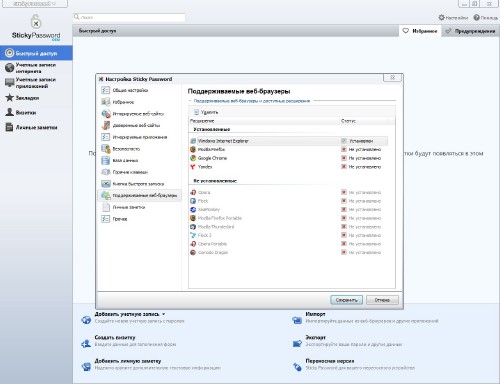Click the Save button in settings dialog

(346, 300)
